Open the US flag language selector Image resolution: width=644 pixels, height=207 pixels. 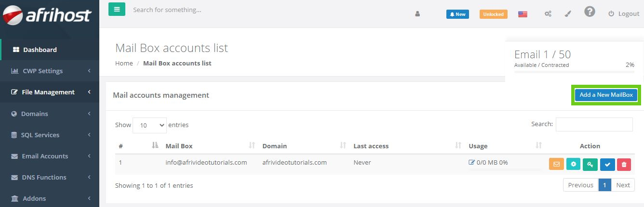tap(523, 14)
